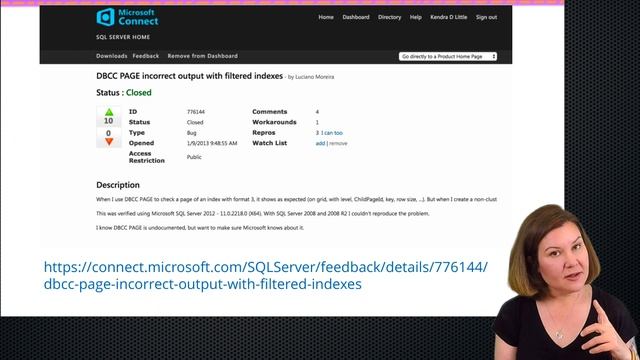Click the ID value 776144

pos(196,112)
